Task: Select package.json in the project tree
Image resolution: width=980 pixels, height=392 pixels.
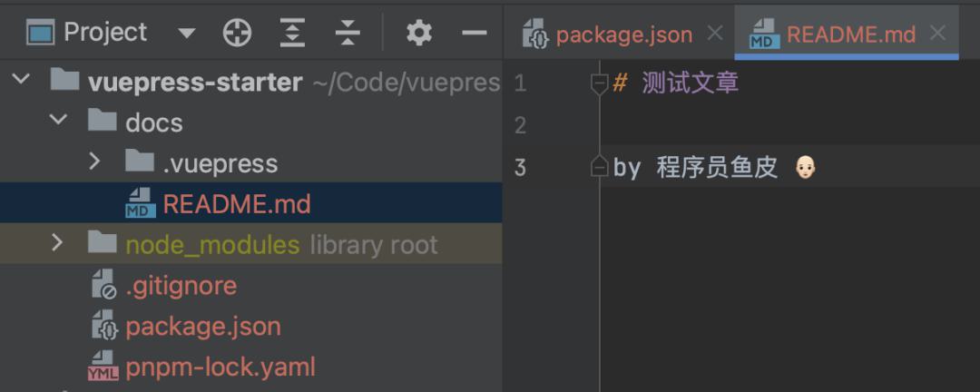Action: click(203, 327)
